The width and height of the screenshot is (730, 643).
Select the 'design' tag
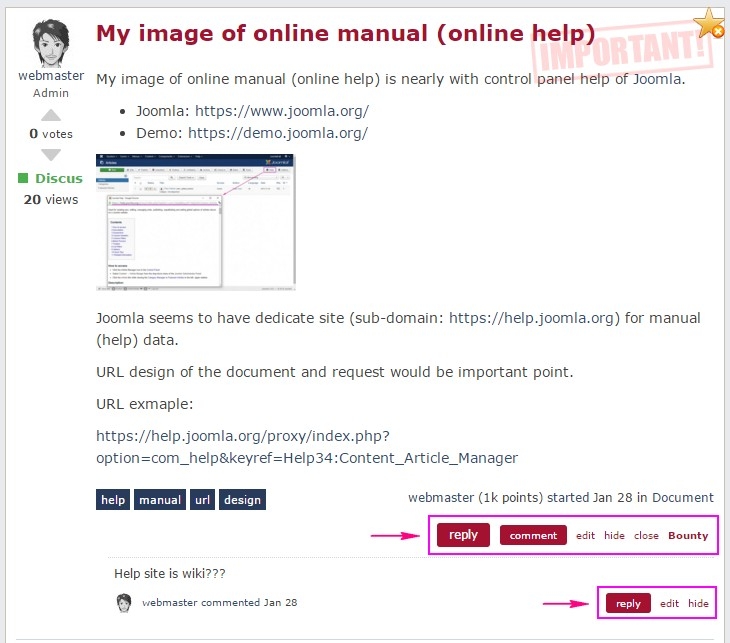coord(243,500)
